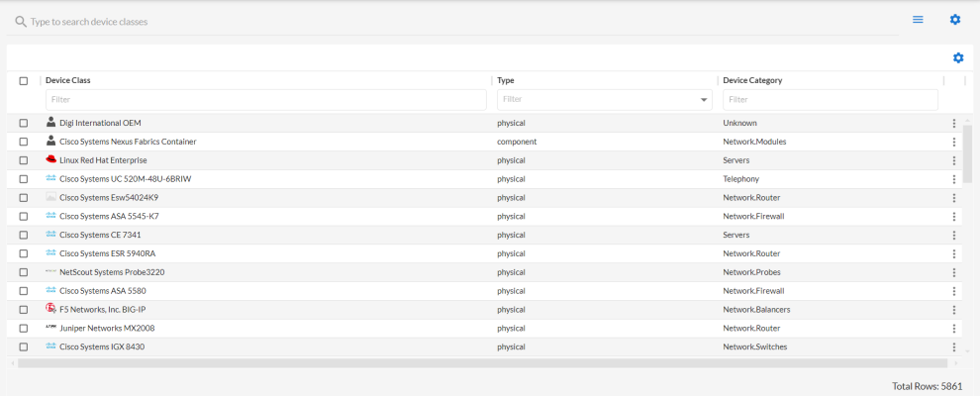Screen dimensions: 980x396
Task: Open actions menu for F5 Networks BIG-IP
Action: pos(953,310)
